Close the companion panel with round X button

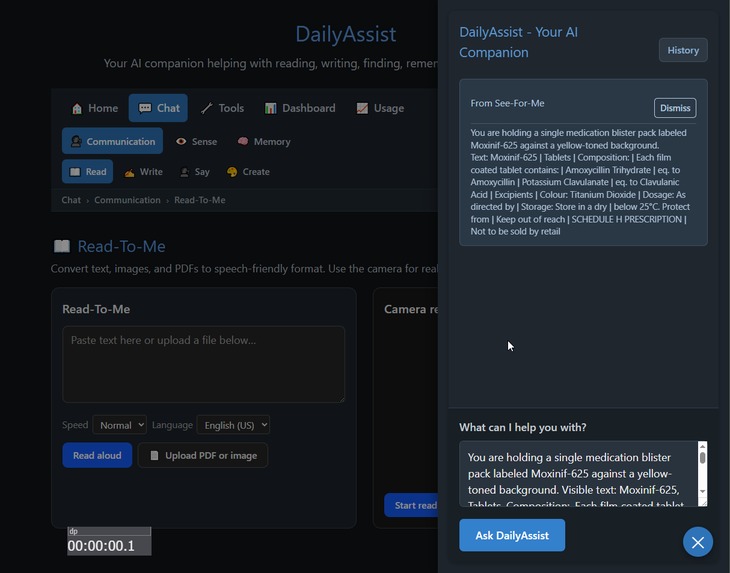tap(697, 542)
